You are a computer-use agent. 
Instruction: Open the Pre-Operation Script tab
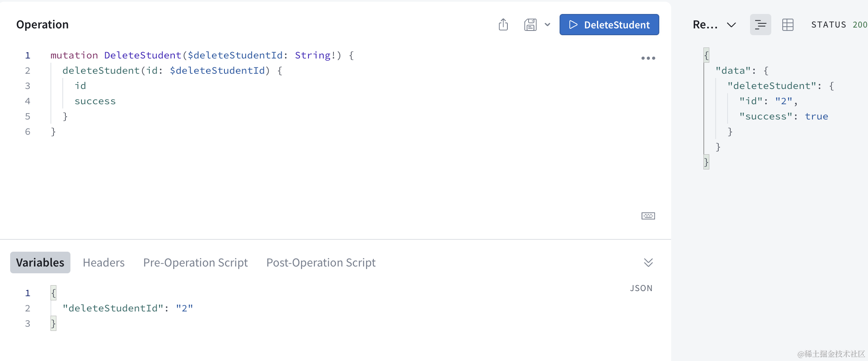pos(195,263)
